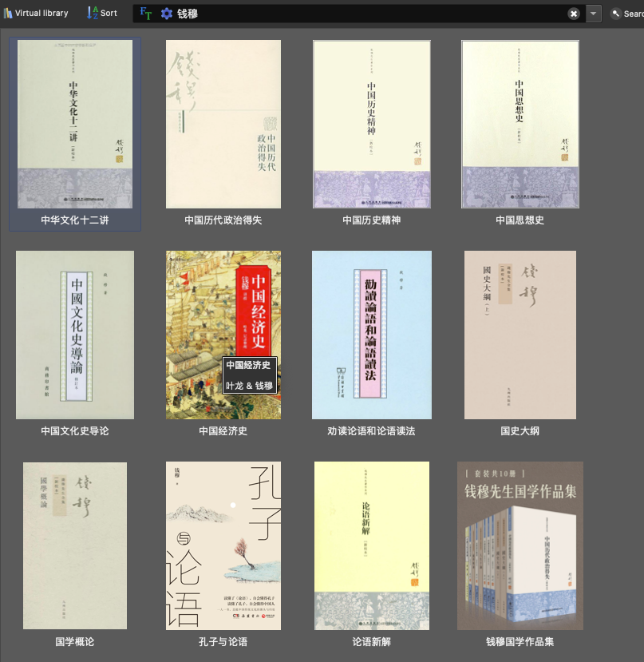Click the title text 国史大纲
The image size is (644, 662).
520,430
